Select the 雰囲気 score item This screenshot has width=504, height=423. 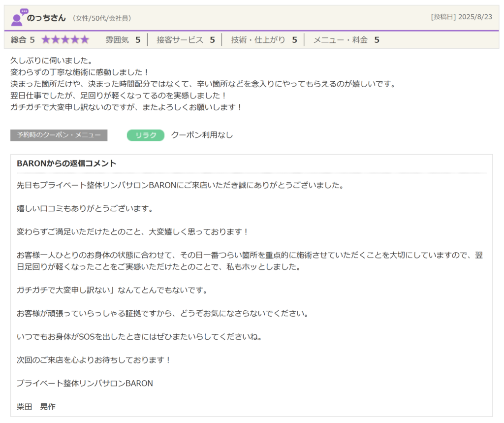123,40
